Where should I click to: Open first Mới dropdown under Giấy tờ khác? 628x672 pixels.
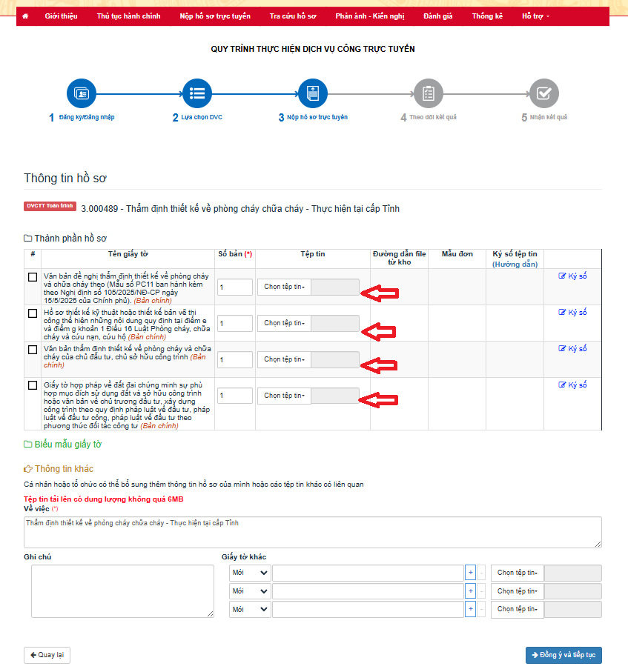point(250,573)
